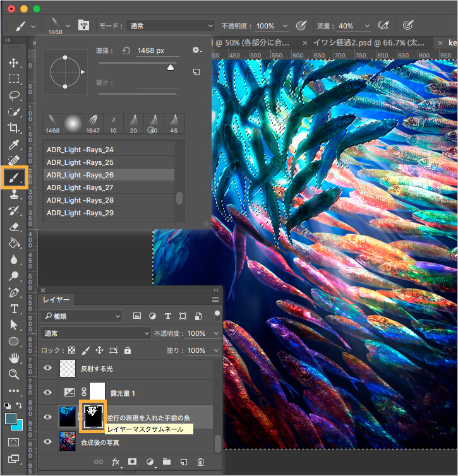Create new fill or adjustment layer

click(x=150, y=462)
